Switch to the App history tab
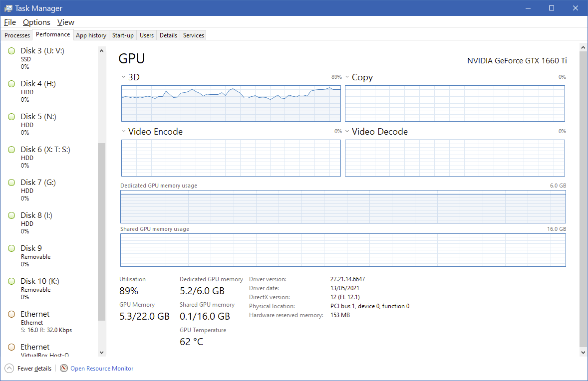The width and height of the screenshot is (588, 381). coord(91,35)
